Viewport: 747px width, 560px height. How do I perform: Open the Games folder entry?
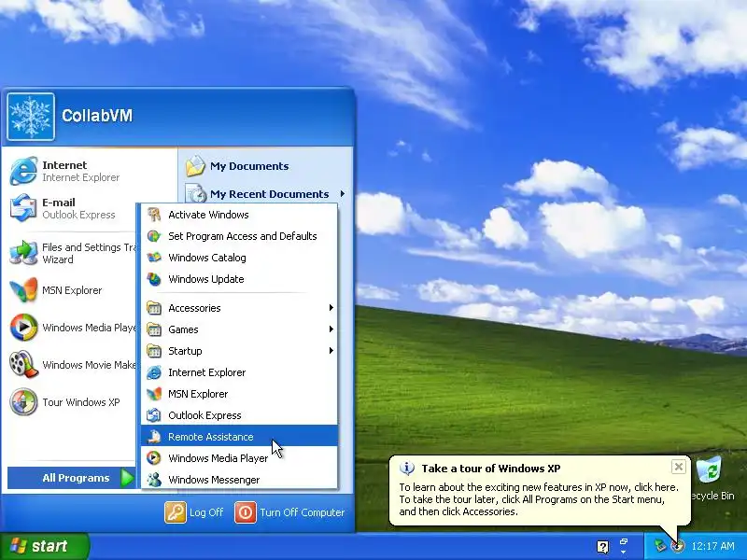pyautogui.click(x=239, y=329)
